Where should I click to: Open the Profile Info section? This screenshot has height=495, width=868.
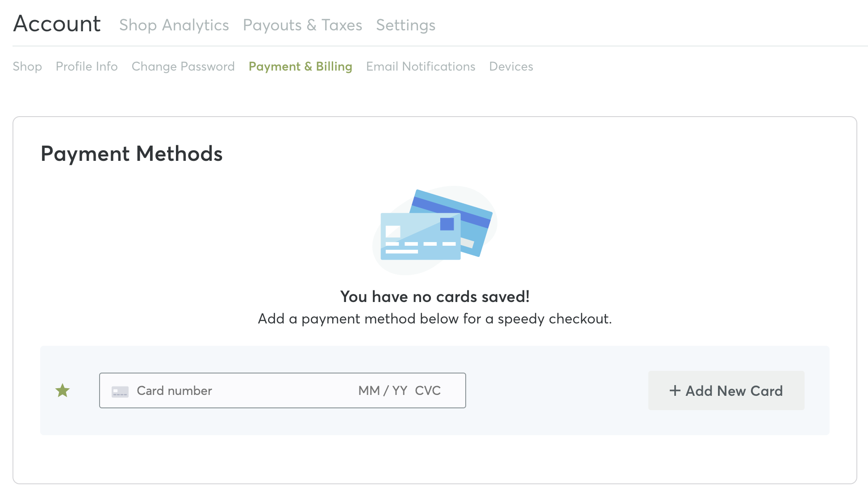[87, 67]
